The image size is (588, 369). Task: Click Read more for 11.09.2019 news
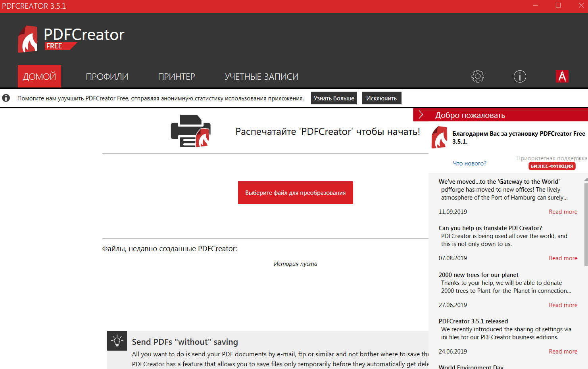(563, 212)
